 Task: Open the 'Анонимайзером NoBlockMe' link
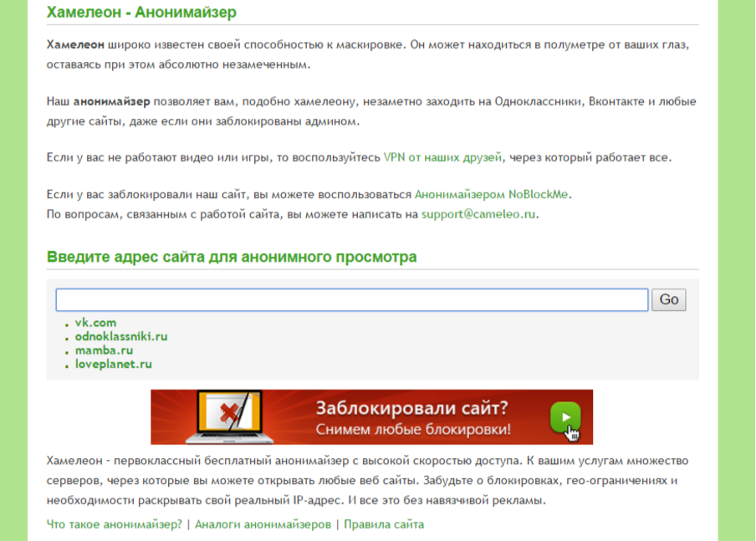pyautogui.click(x=491, y=194)
